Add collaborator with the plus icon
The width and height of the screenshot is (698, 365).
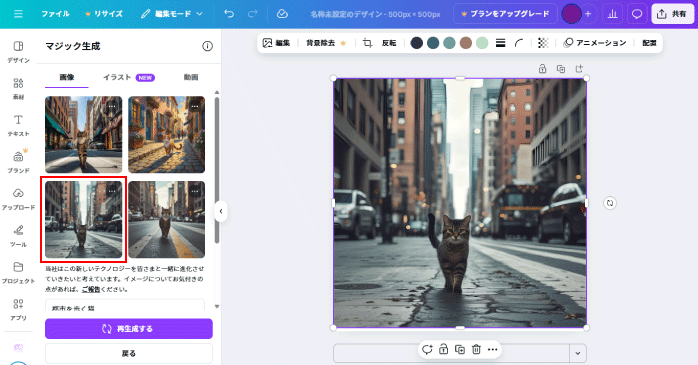point(588,14)
